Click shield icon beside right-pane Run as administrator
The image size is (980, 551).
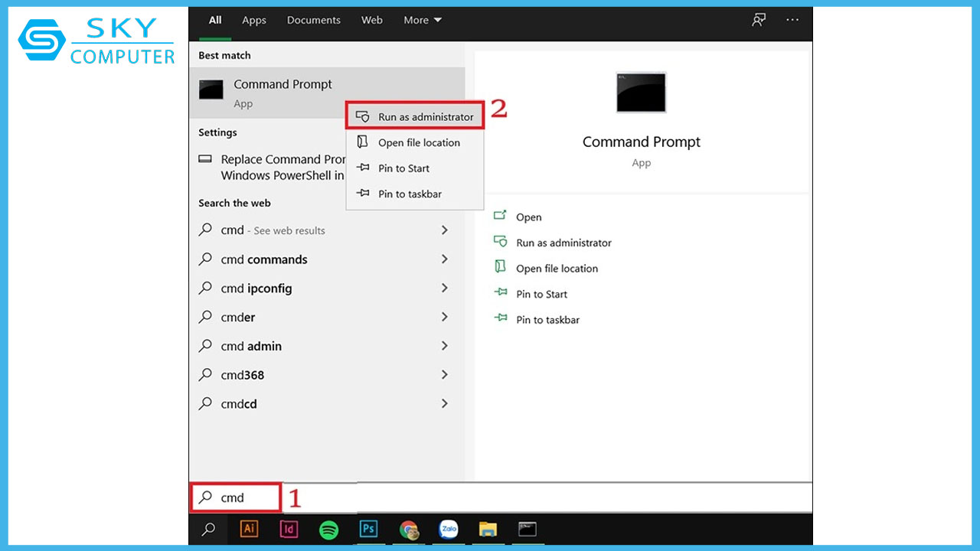pos(501,242)
